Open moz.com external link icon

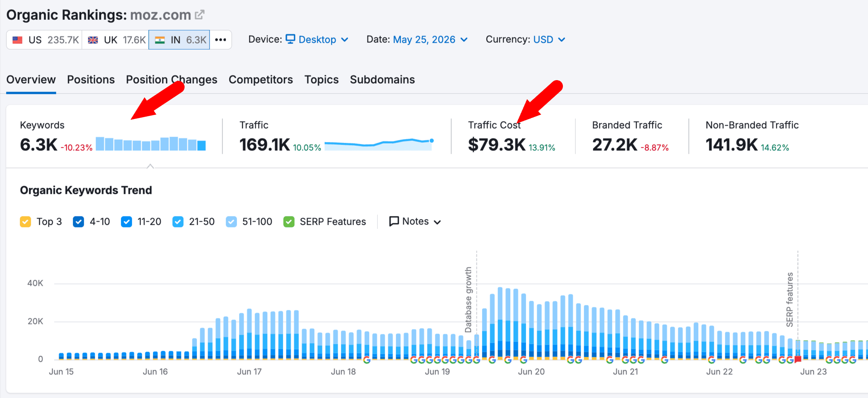pos(199,15)
